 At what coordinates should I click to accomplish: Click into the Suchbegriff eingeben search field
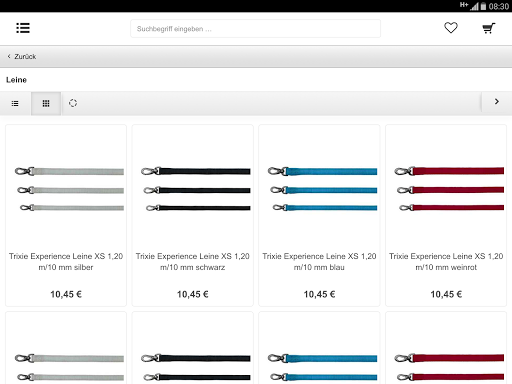pos(255,29)
